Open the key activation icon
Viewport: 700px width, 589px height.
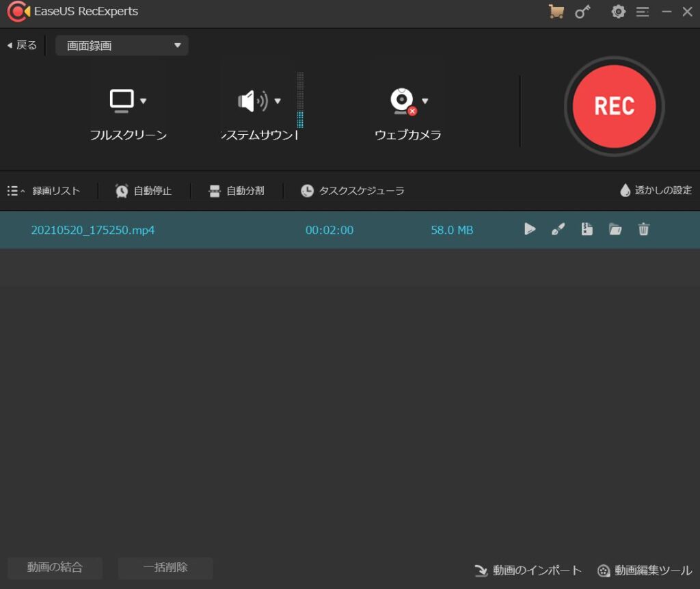coord(582,12)
